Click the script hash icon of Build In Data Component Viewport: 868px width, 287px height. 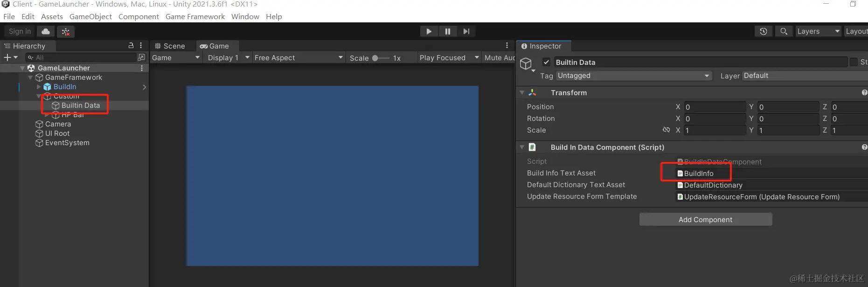[x=532, y=147]
